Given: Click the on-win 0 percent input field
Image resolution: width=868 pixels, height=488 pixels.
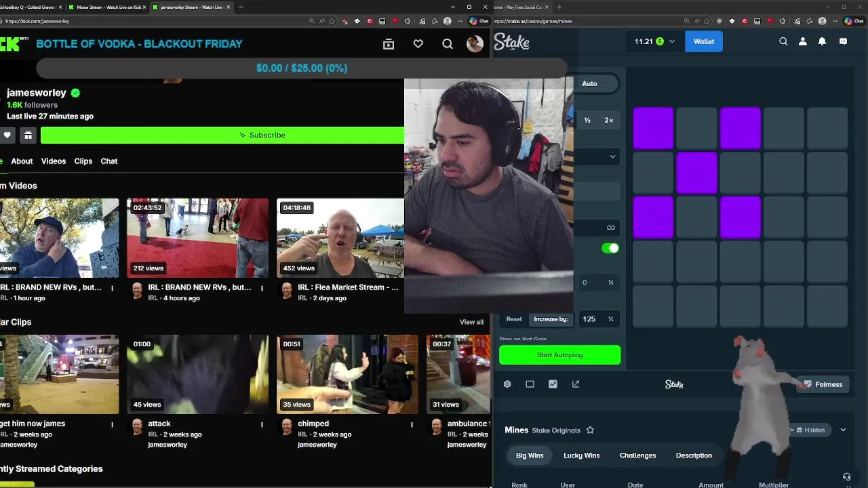Looking at the screenshot, I should click(597, 283).
